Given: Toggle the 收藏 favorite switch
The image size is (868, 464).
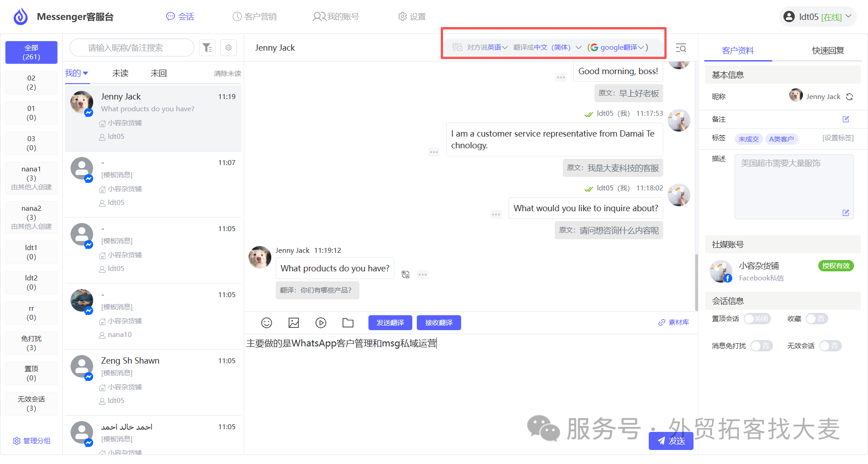Looking at the screenshot, I should pos(816,319).
